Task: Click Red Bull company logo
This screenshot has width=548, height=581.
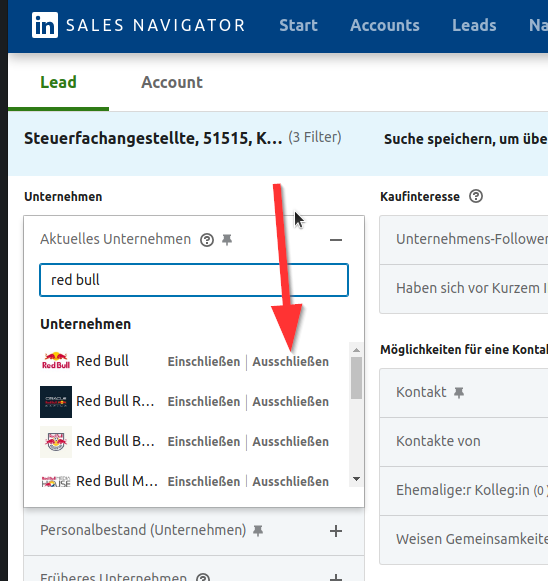Action: pos(56,361)
